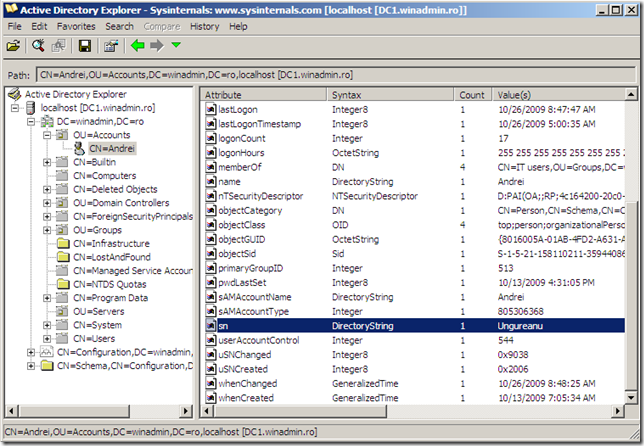
Task: Click the sn attribute row icon
Action: tap(211, 326)
